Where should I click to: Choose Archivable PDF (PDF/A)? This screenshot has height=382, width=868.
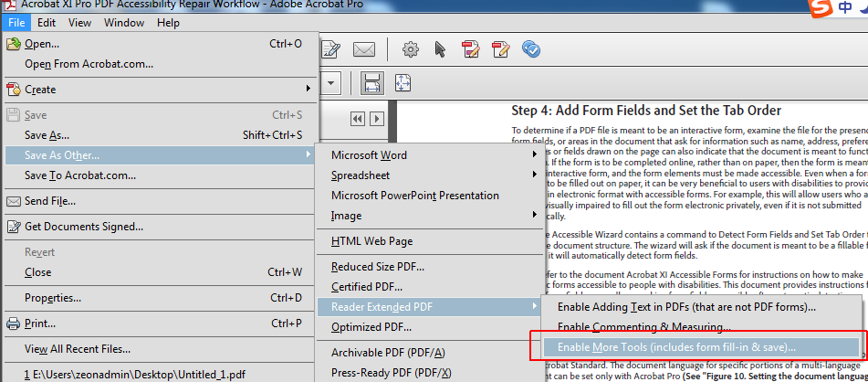coord(430,353)
